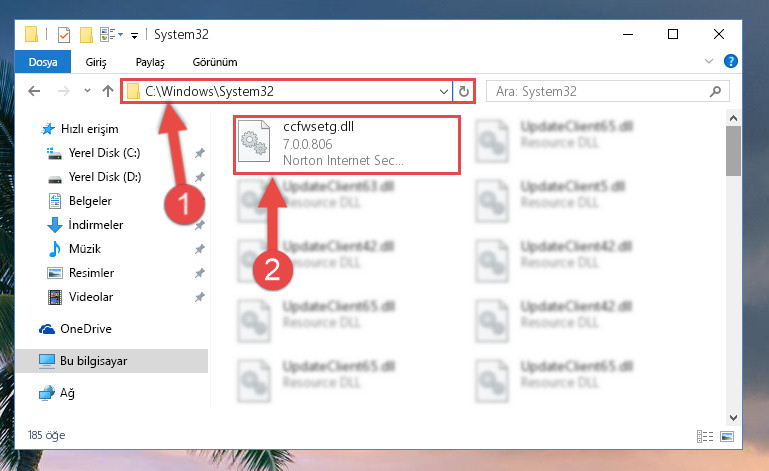769x471 pixels.
Task: Click the up one level arrow
Action: 108,91
